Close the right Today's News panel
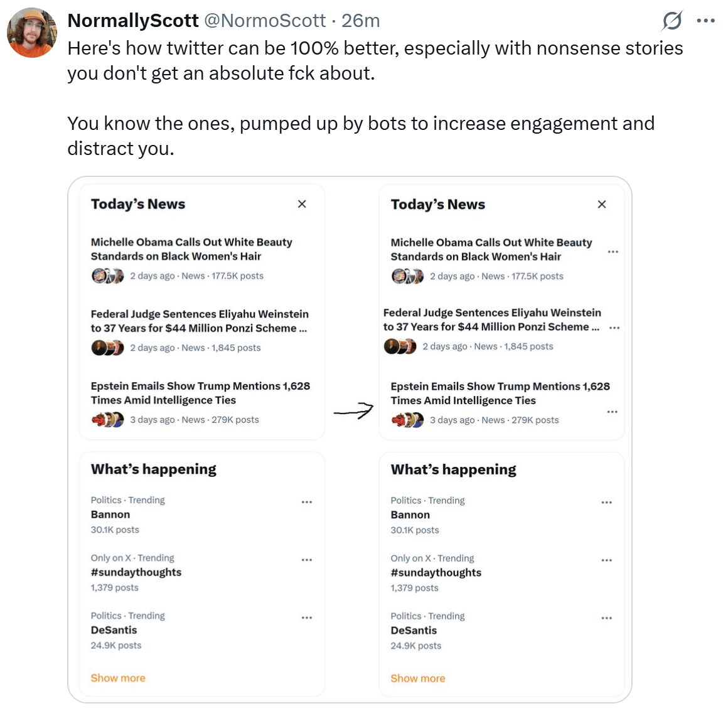 [602, 205]
